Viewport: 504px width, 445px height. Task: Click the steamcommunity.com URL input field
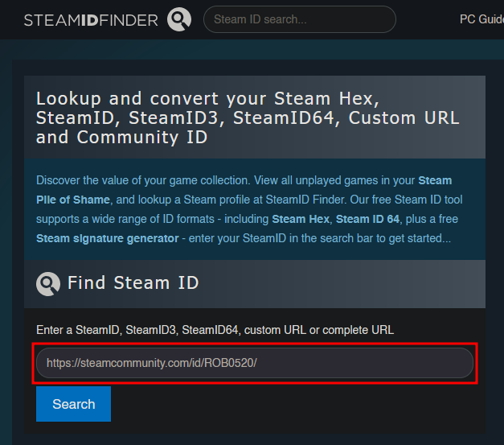click(255, 363)
